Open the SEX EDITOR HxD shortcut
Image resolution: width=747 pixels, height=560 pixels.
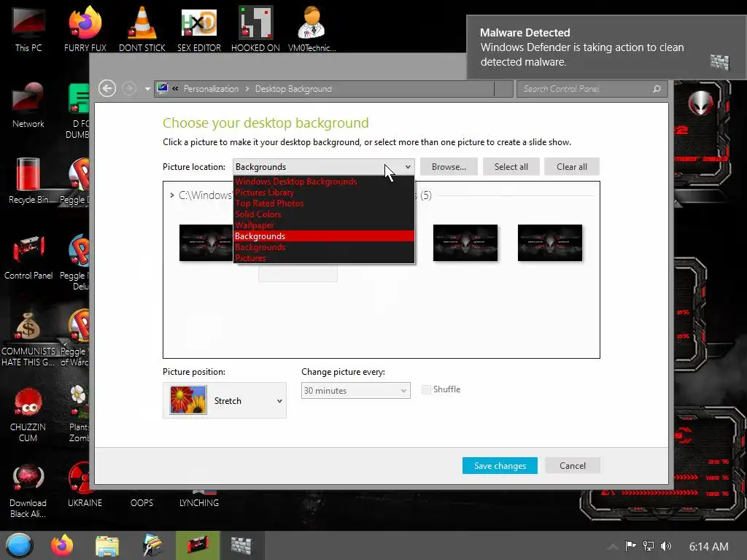coord(198,28)
